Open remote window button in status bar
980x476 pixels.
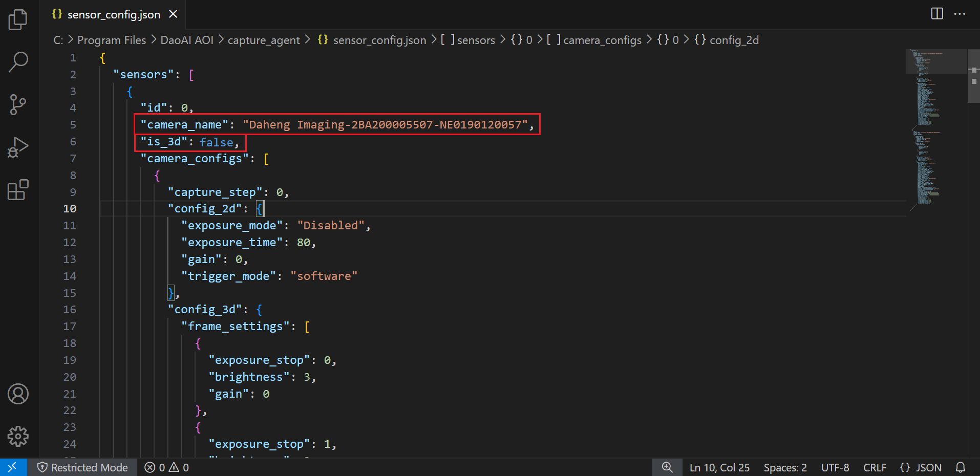(13, 467)
